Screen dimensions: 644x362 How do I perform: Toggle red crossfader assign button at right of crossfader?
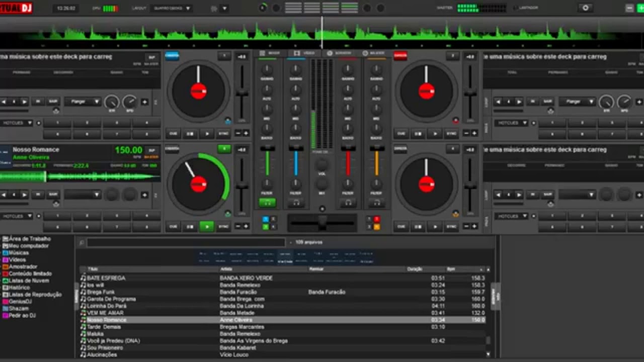(x=377, y=219)
